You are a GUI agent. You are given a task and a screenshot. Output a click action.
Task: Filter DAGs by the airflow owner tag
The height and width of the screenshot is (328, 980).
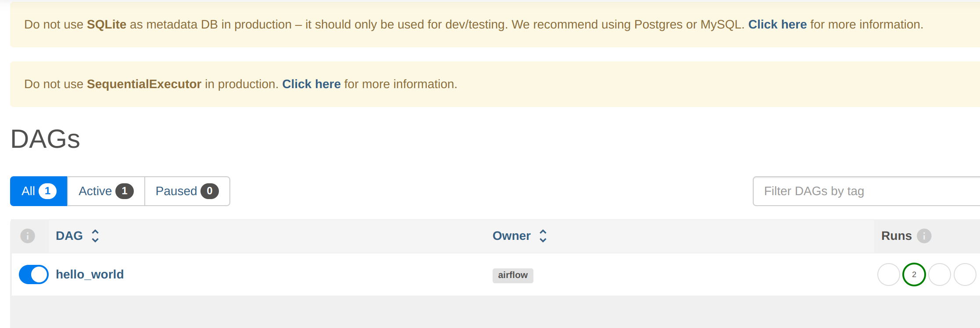pyautogui.click(x=512, y=275)
